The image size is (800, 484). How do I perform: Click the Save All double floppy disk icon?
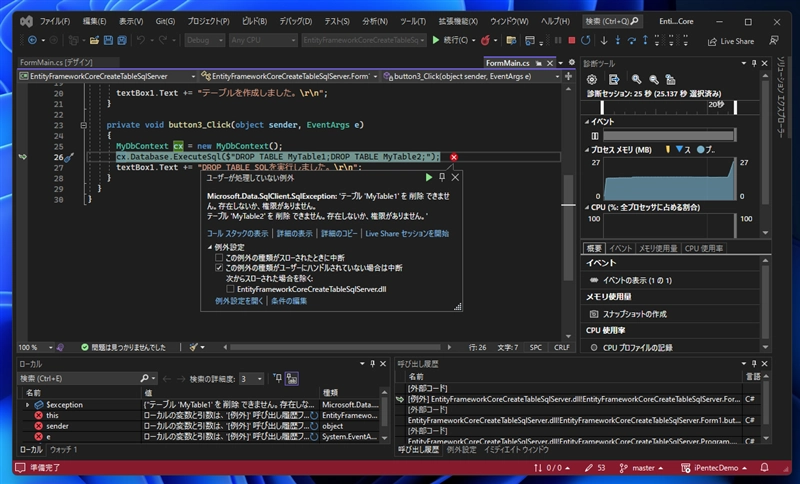pyautogui.click(x=122, y=40)
